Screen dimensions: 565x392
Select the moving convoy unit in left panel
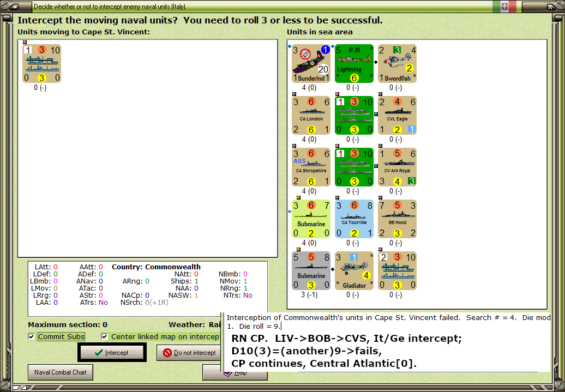pyautogui.click(x=42, y=63)
